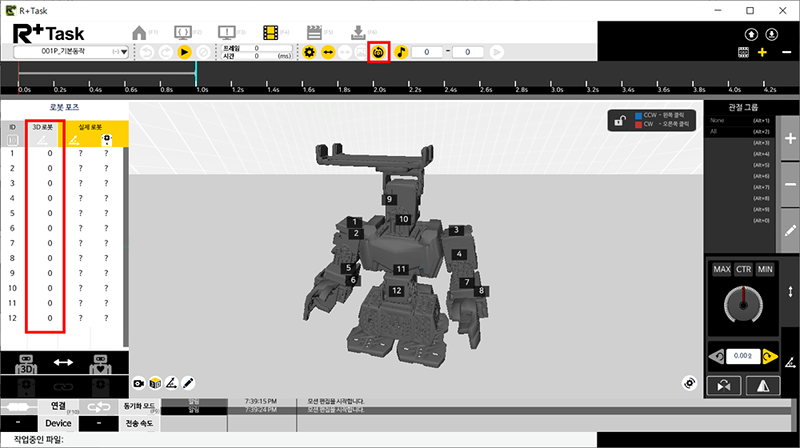
Task: Select the pencil edit icon under viewport
Action: (187, 383)
